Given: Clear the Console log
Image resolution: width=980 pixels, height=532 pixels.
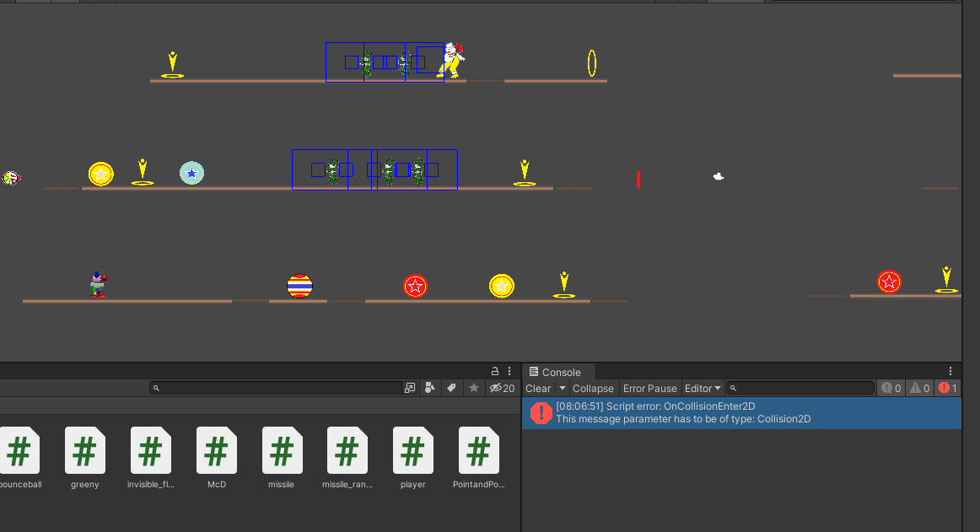Looking at the screenshot, I should tap(538, 388).
